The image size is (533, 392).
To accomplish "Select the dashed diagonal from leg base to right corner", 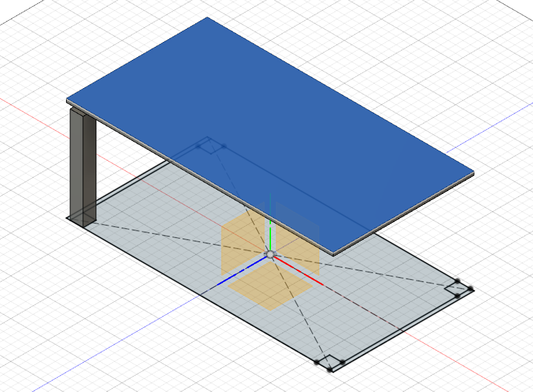I will click(x=270, y=254).
